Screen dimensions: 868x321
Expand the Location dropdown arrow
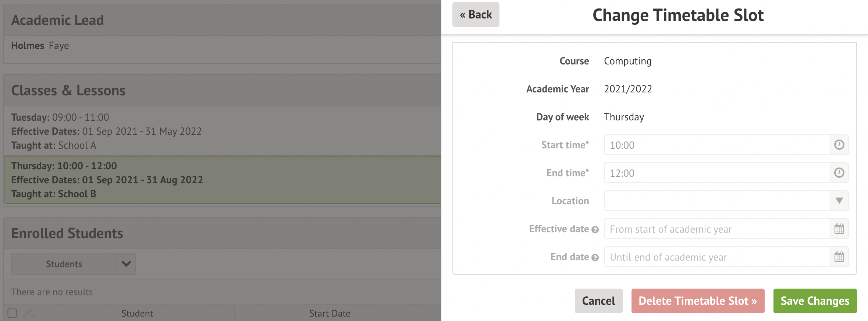point(839,201)
